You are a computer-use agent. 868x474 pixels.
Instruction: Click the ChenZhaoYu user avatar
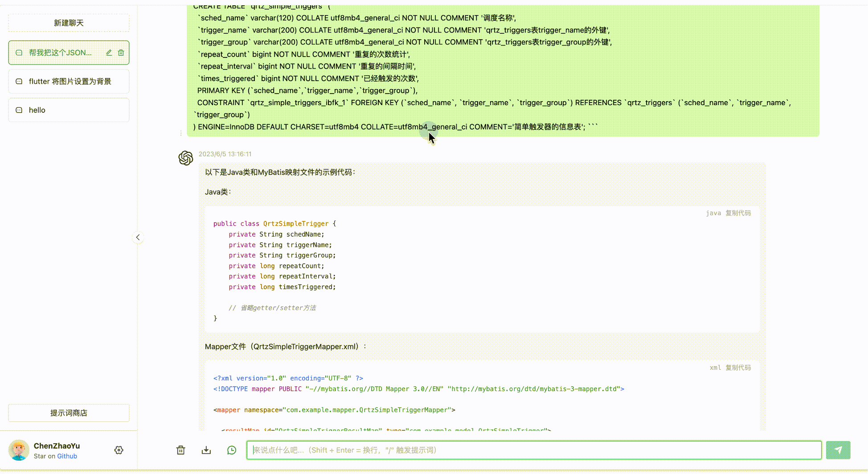coord(19,450)
